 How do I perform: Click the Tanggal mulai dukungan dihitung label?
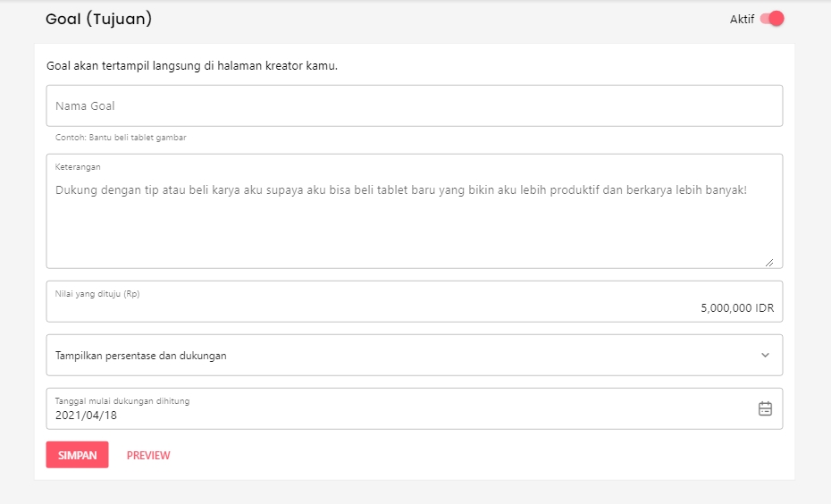tap(122, 401)
